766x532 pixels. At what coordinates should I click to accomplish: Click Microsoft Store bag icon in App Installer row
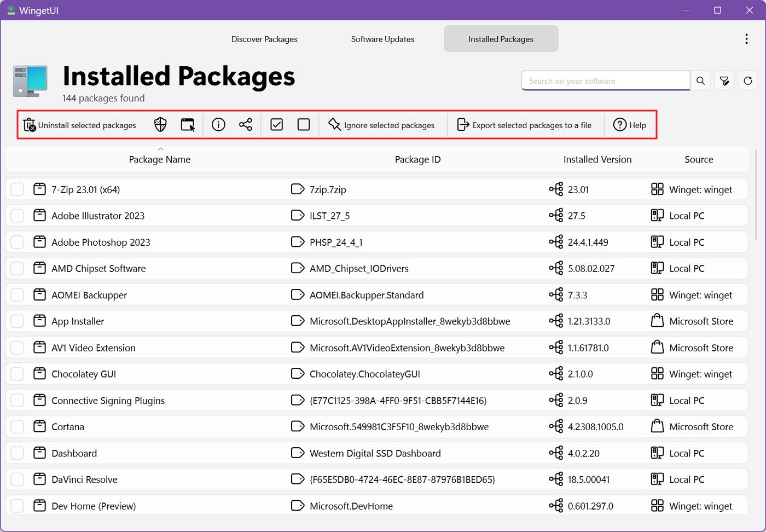pos(657,321)
